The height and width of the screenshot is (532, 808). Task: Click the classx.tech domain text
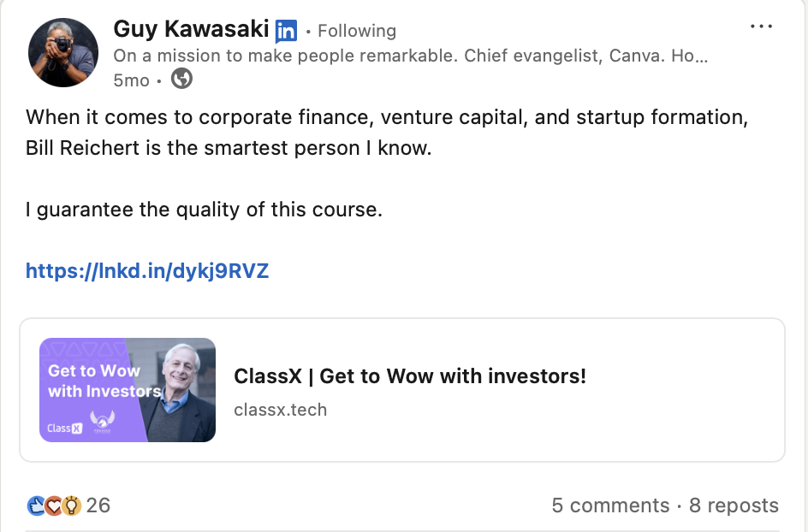click(x=280, y=409)
